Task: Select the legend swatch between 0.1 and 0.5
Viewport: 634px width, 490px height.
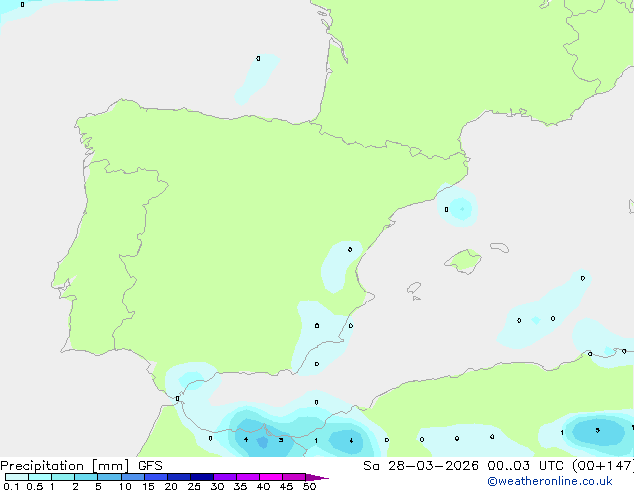Action: click(x=17, y=477)
